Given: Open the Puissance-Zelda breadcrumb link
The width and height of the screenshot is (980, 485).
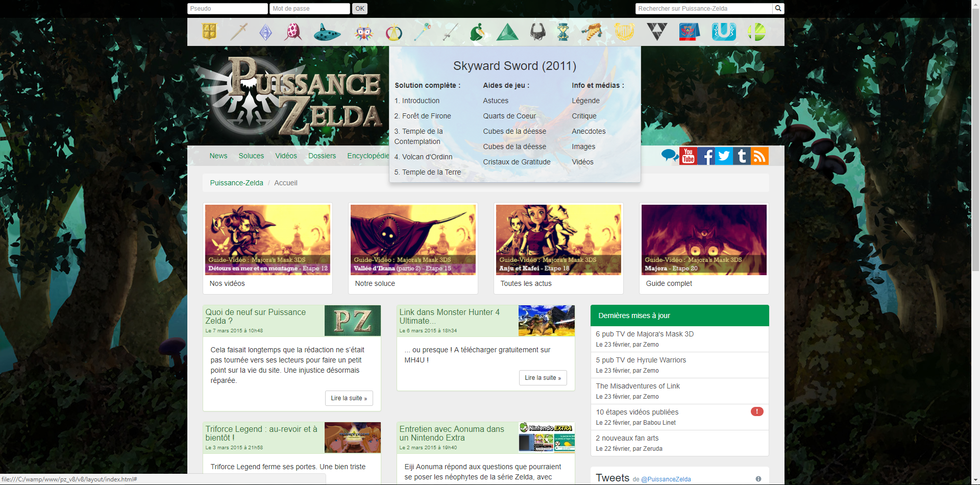Looking at the screenshot, I should pos(236,183).
